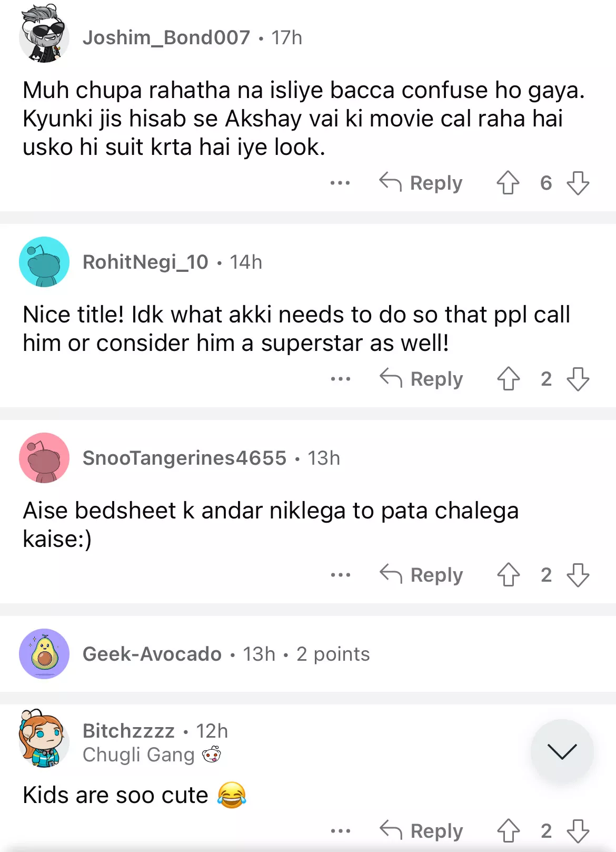Downvote Joshim_Bond007's comment
The image size is (616, 852).
pyautogui.click(x=578, y=183)
